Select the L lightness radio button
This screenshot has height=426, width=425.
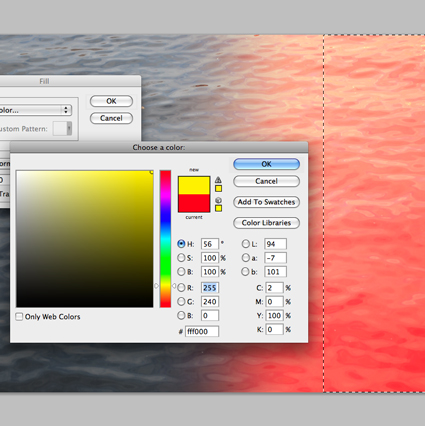coord(245,244)
